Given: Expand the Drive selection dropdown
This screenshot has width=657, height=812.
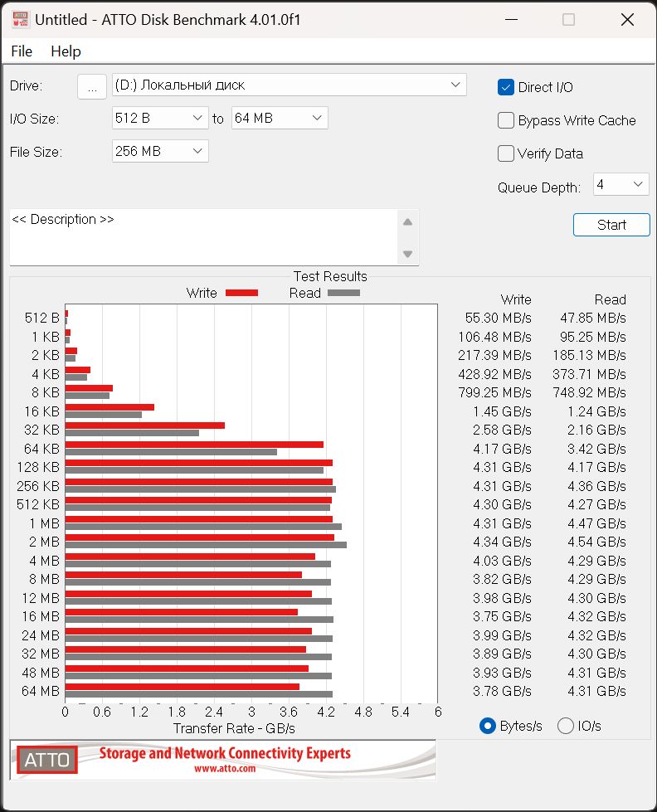Looking at the screenshot, I should [x=290, y=85].
